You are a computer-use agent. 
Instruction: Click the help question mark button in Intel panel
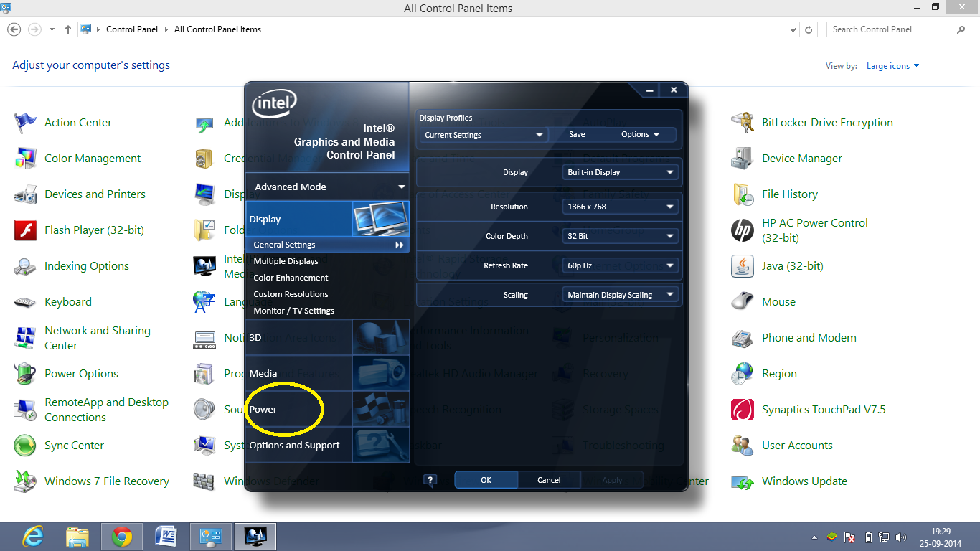430,480
